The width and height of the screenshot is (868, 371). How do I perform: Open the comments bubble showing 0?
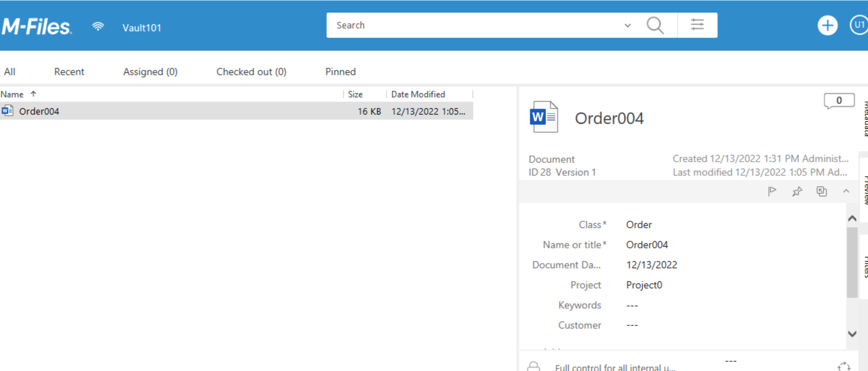tap(839, 101)
